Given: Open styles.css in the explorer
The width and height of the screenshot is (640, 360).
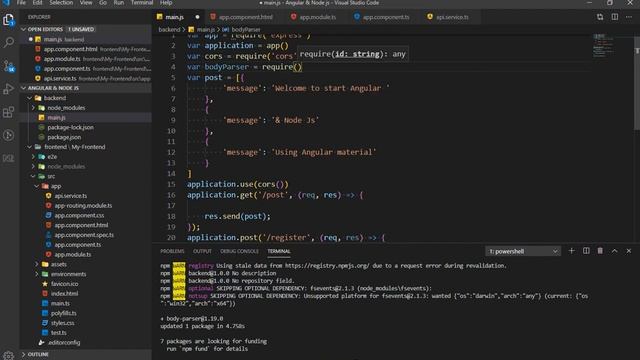Looking at the screenshot, I should click(x=86, y=323).
